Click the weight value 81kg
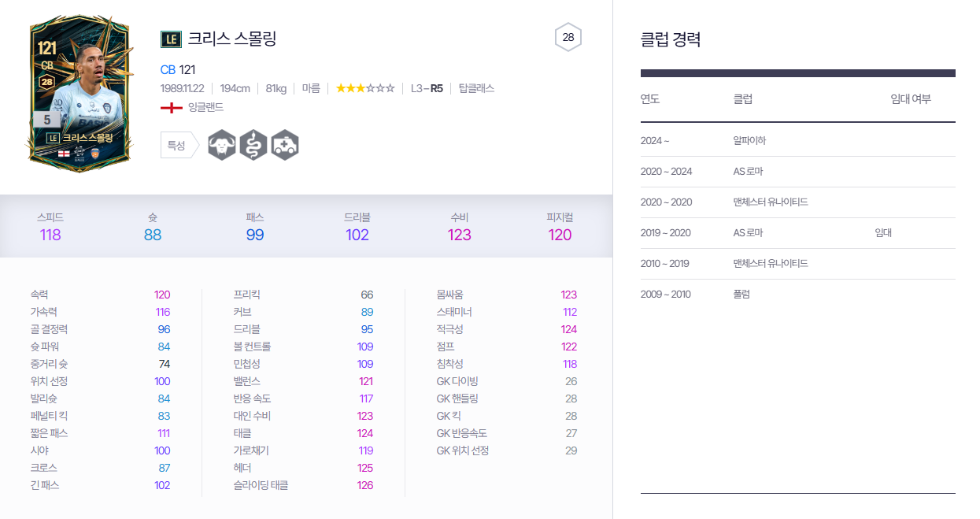Viewport: 980px width, 519px height. click(276, 88)
